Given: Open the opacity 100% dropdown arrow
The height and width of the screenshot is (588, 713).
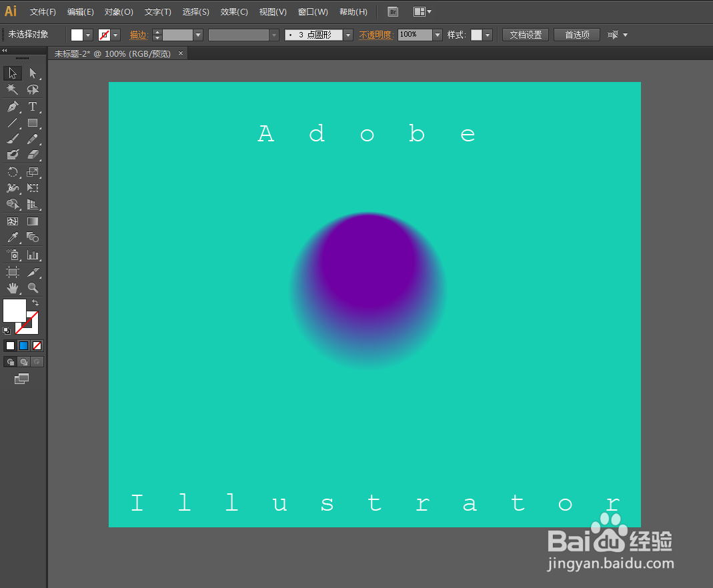Looking at the screenshot, I should pos(438,35).
